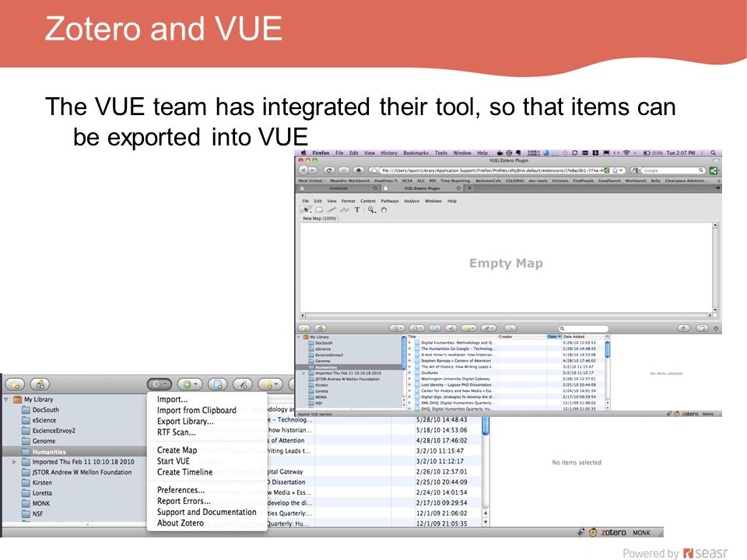Click the bookmark star in address bar
Screen dimensions: 747x560
tap(615, 170)
